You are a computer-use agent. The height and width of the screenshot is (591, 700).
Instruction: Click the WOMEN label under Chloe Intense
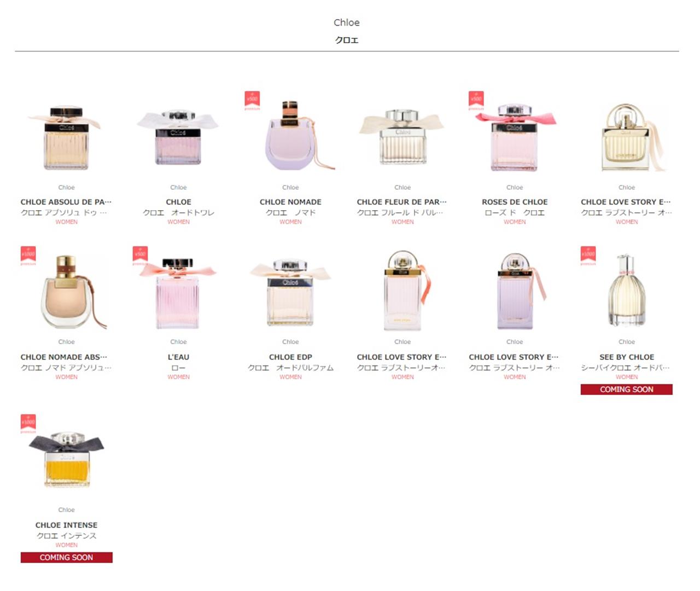(66, 545)
